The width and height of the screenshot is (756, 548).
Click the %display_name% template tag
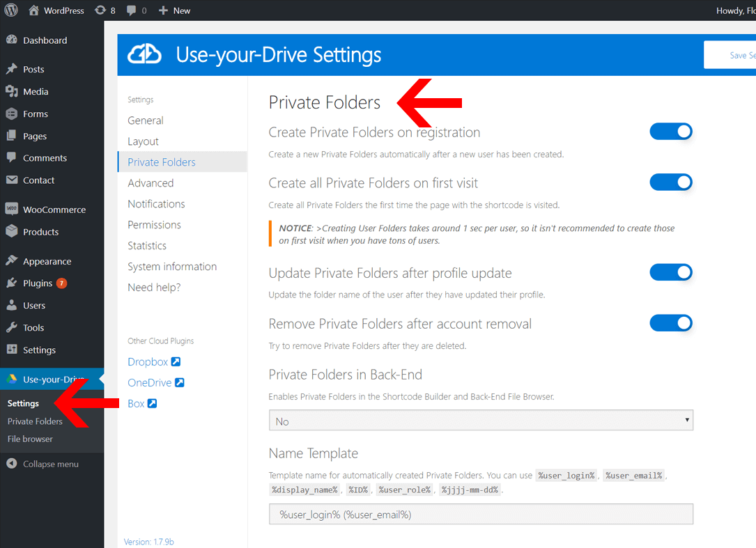pyautogui.click(x=304, y=490)
